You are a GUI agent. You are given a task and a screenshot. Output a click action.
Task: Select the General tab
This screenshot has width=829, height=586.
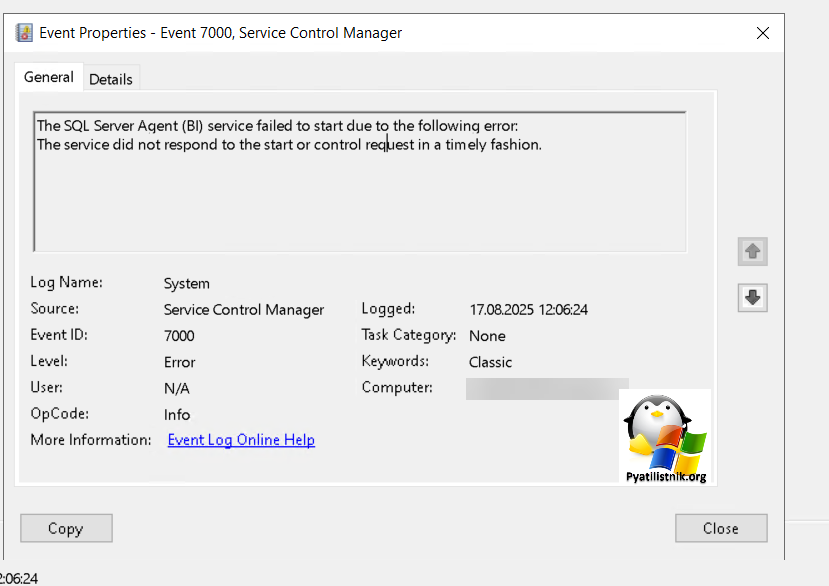click(49, 77)
